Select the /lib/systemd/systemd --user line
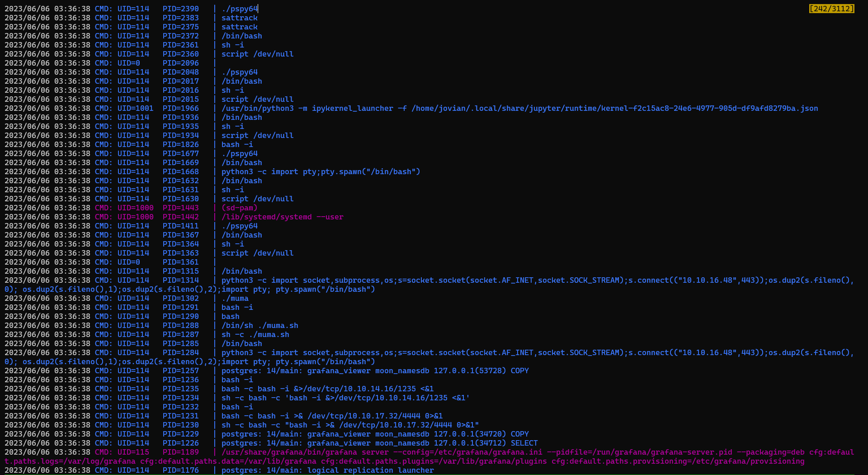Image resolution: width=868 pixels, height=475 pixels. point(282,217)
